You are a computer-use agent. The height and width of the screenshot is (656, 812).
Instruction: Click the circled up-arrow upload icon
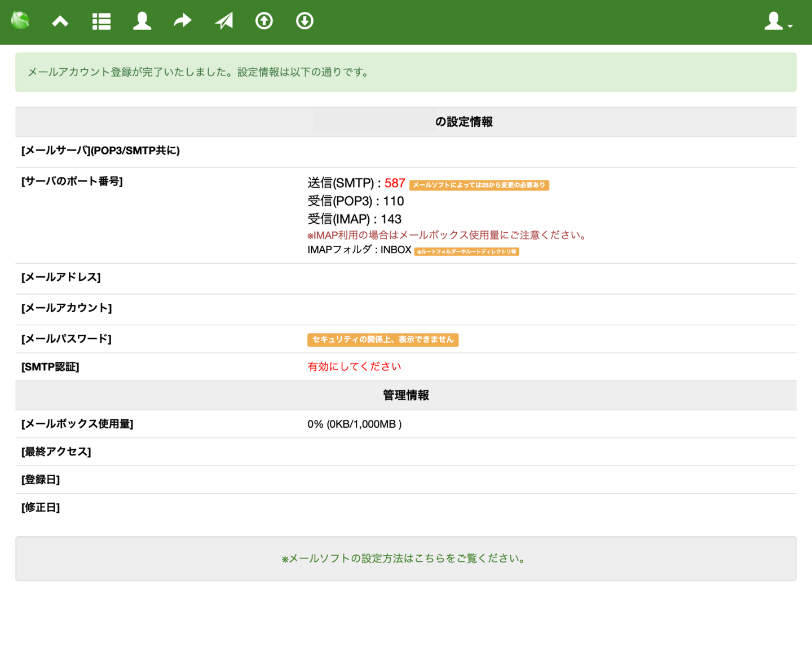tap(264, 21)
